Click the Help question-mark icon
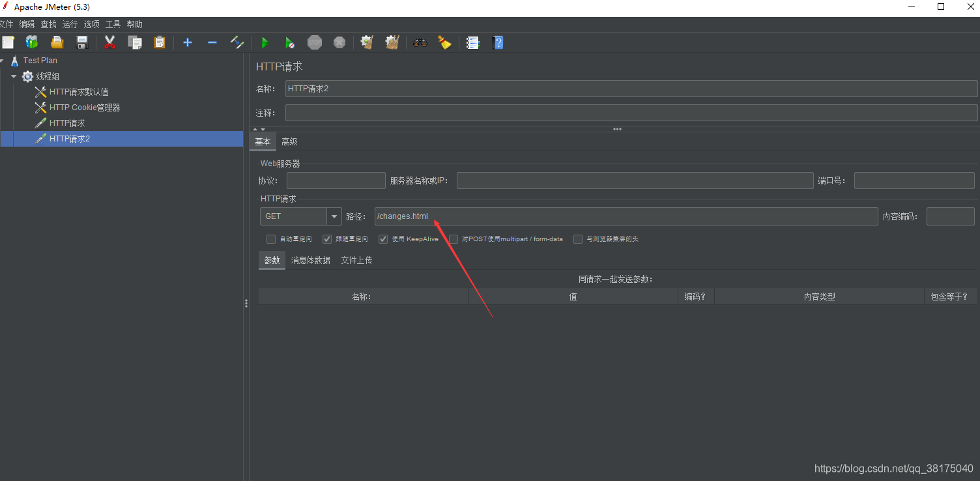 pyautogui.click(x=498, y=42)
